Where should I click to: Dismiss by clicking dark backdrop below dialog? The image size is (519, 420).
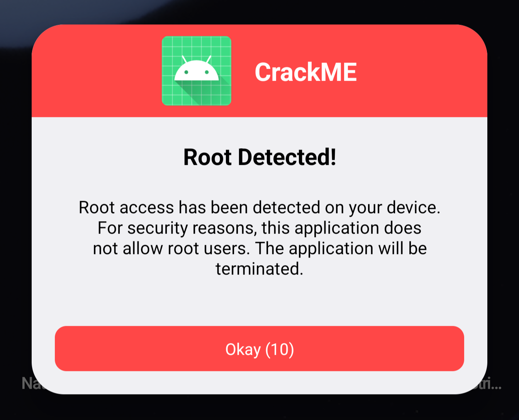[x=259, y=408]
